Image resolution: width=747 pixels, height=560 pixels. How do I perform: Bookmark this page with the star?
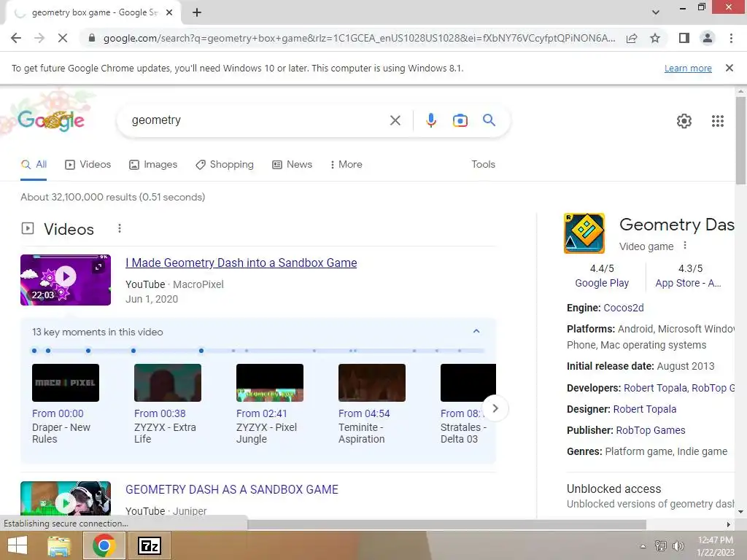655,38
